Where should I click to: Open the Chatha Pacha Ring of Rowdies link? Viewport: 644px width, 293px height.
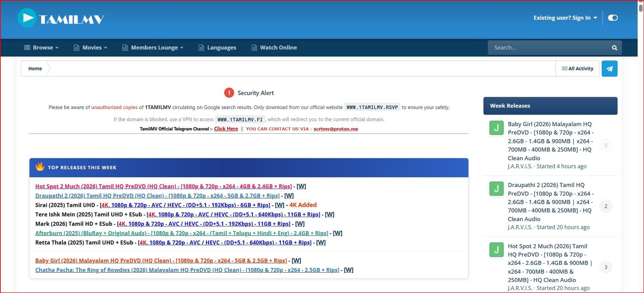point(187,270)
